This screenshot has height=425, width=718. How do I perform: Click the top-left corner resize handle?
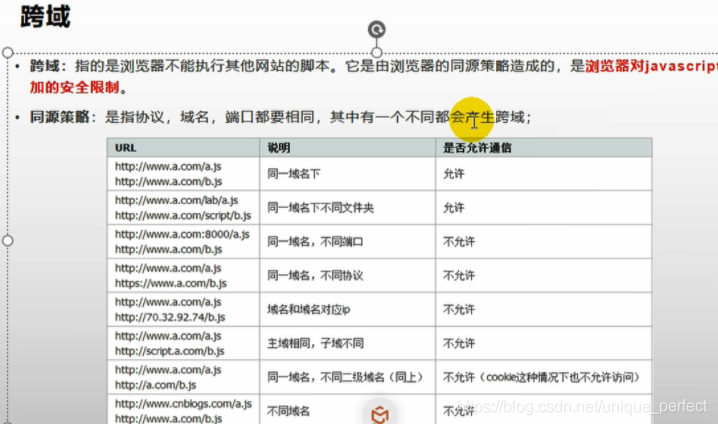8,53
